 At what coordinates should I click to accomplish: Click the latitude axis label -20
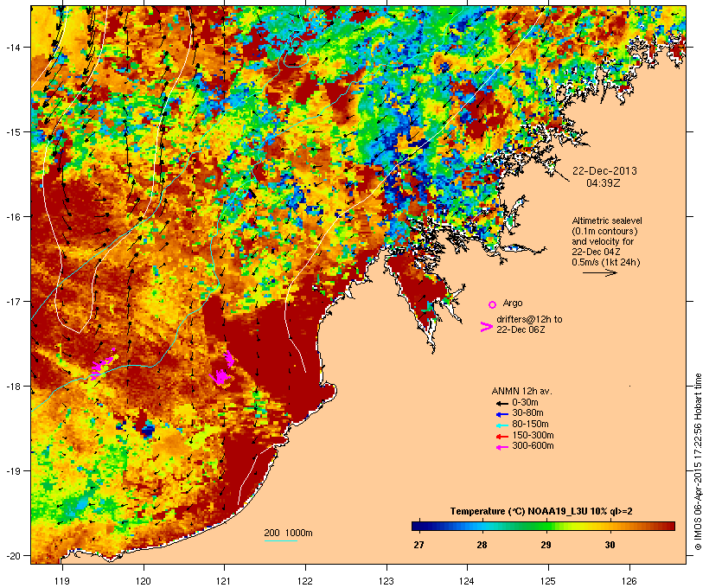(x=13, y=555)
